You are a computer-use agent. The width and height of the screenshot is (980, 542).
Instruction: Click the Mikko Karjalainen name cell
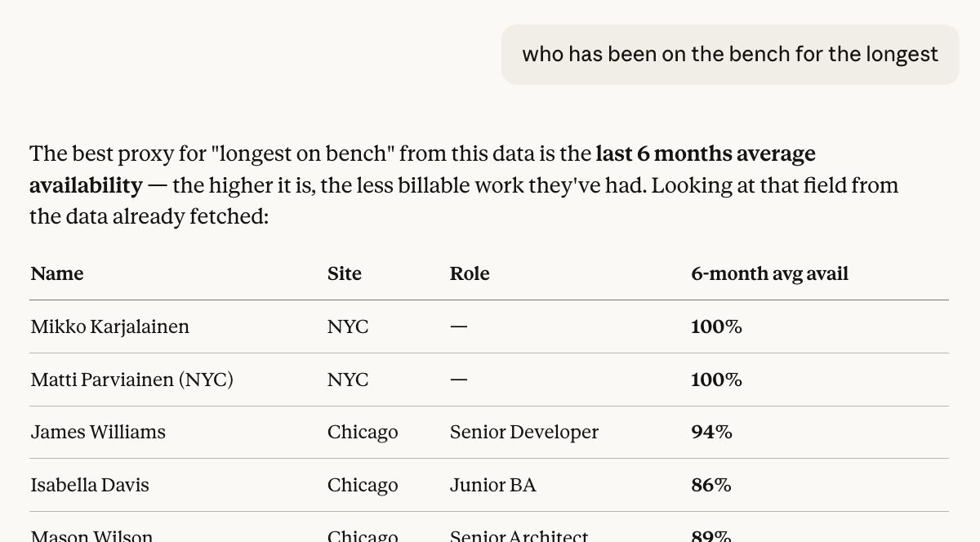(x=110, y=327)
